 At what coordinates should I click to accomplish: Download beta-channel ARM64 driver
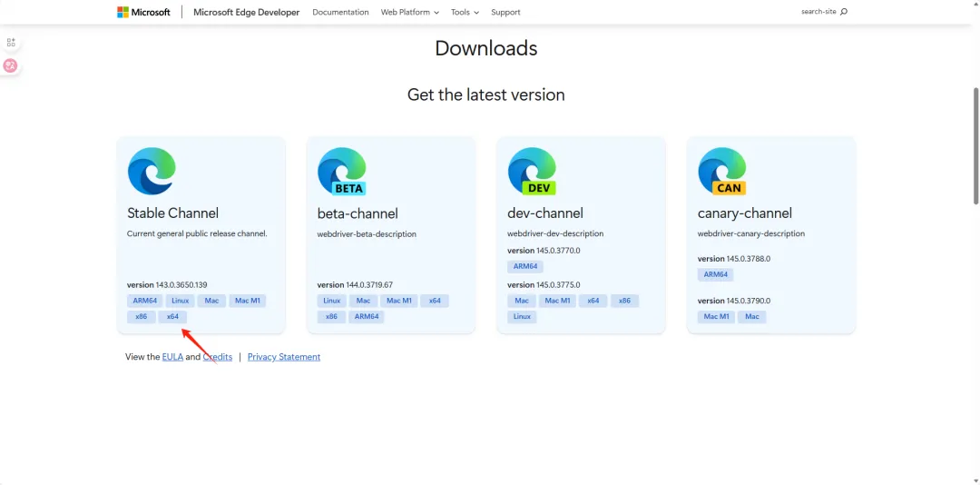click(367, 317)
